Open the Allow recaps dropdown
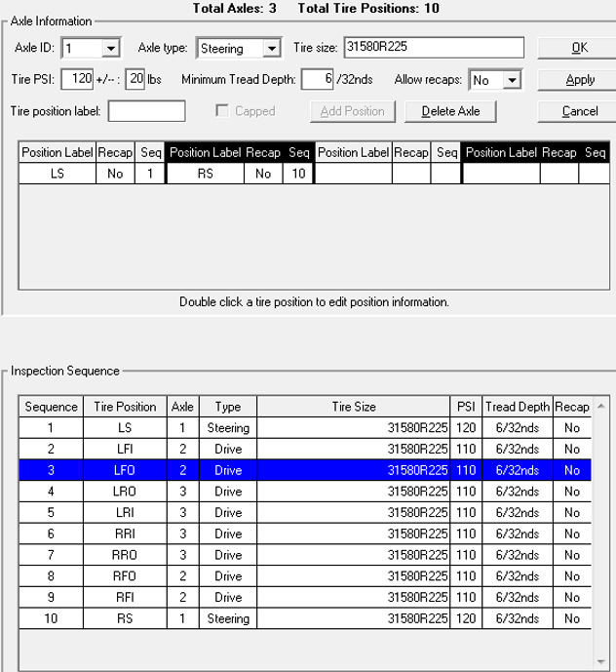This screenshot has width=616, height=672. (x=512, y=80)
